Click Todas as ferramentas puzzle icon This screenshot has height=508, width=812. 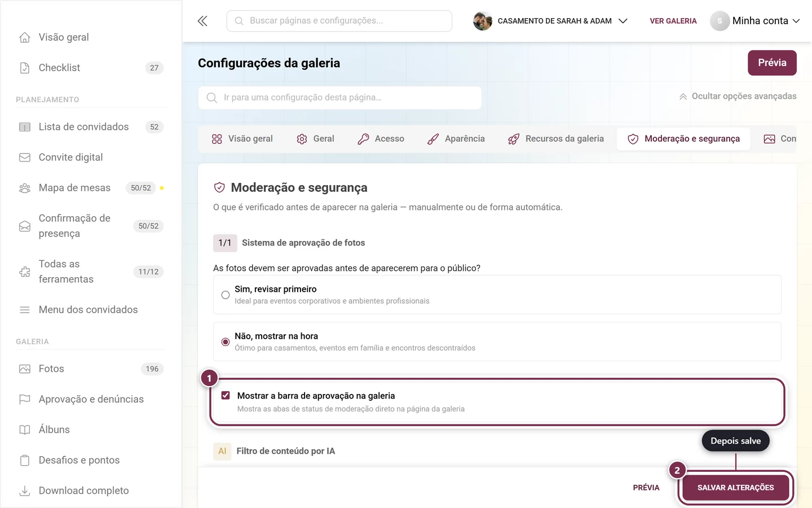tap(25, 272)
